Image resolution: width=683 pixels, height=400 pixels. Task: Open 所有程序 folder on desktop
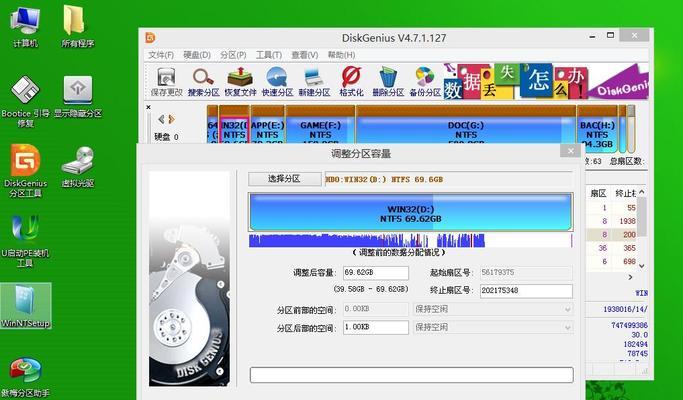pyautogui.click(x=78, y=26)
